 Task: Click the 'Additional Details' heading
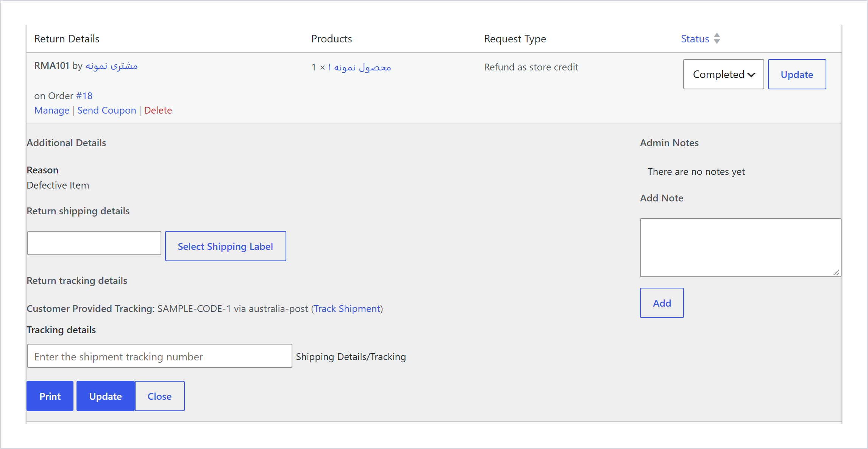(x=66, y=143)
